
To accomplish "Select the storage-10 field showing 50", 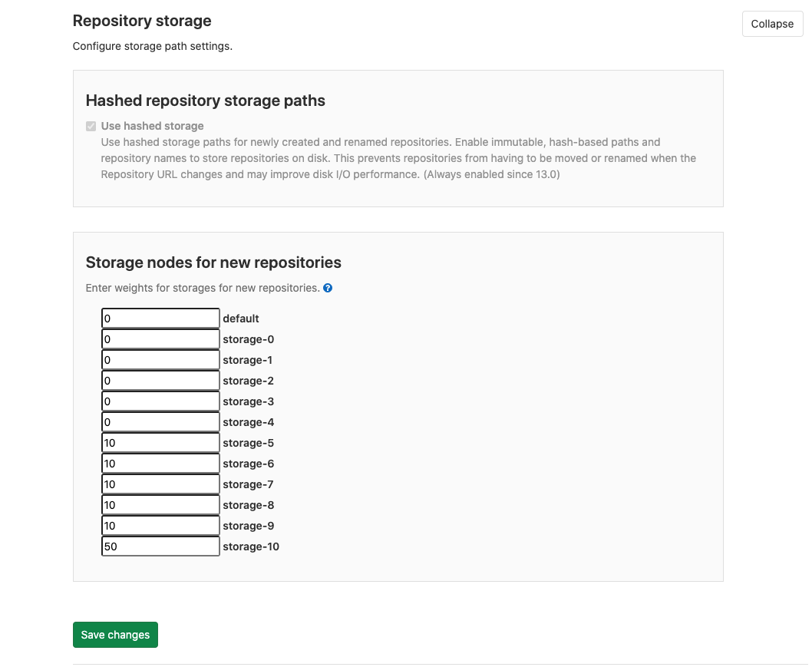I will tap(160, 546).
